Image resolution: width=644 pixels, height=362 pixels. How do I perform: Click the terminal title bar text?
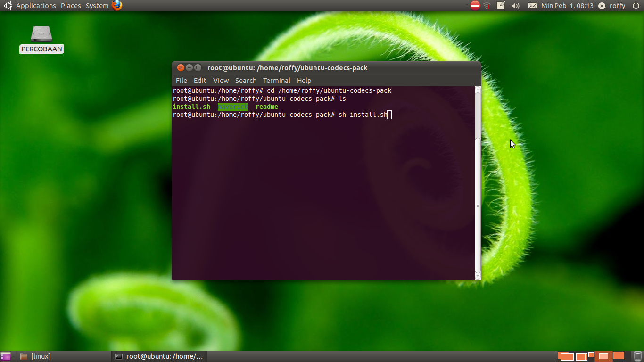point(287,68)
